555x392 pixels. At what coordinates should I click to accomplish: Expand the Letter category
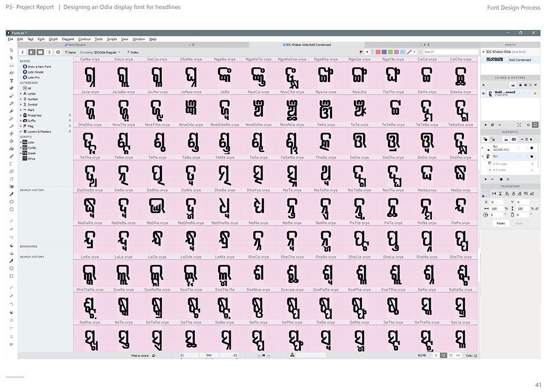click(21, 94)
